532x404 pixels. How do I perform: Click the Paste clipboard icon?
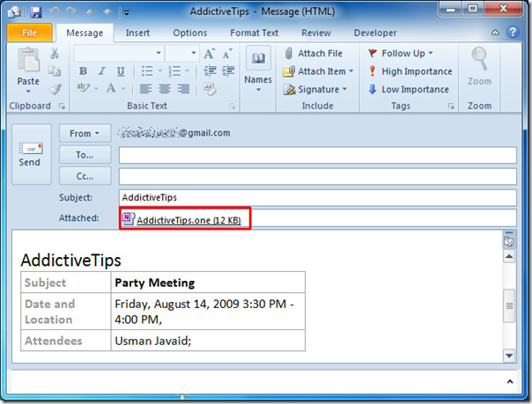[x=28, y=60]
